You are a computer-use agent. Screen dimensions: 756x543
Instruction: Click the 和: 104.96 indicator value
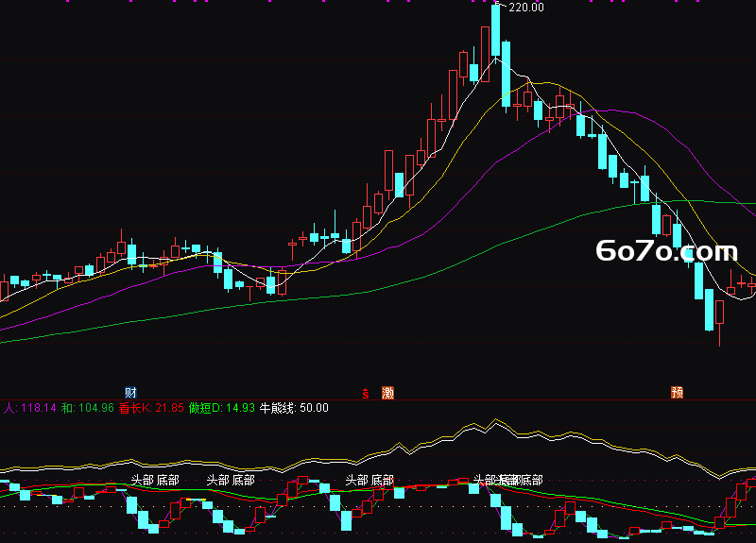click(x=88, y=408)
